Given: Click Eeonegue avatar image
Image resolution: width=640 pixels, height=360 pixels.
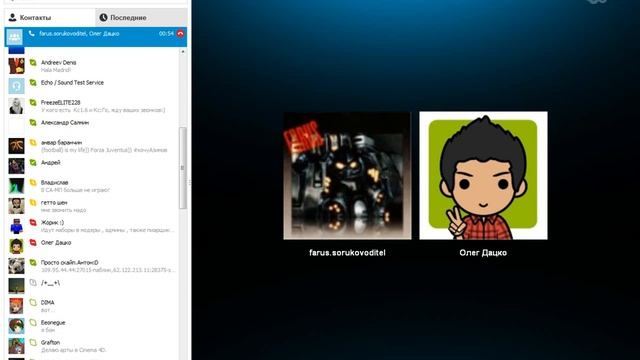Looking at the screenshot, I should coord(16,326).
